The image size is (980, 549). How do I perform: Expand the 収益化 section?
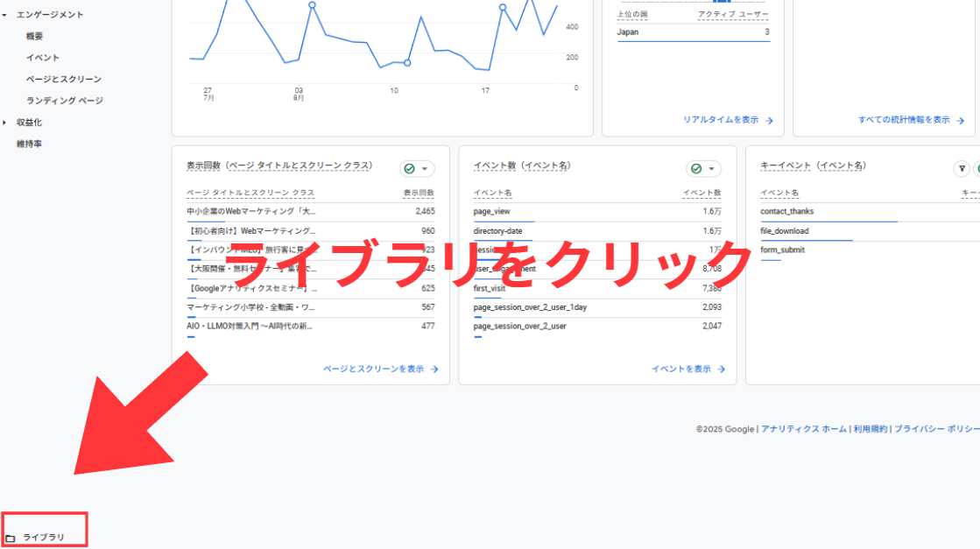coord(5,123)
